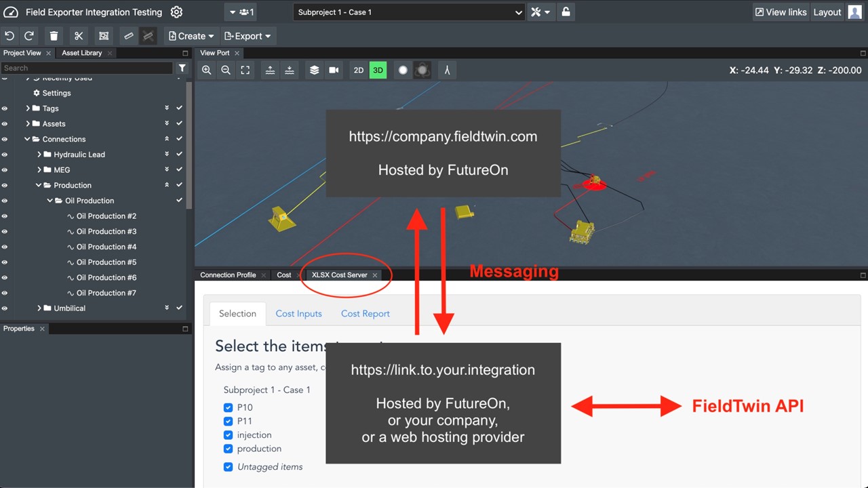Toggle checkmark on Hydraulic Lead row
868x488 pixels.
tap(179, 154)
